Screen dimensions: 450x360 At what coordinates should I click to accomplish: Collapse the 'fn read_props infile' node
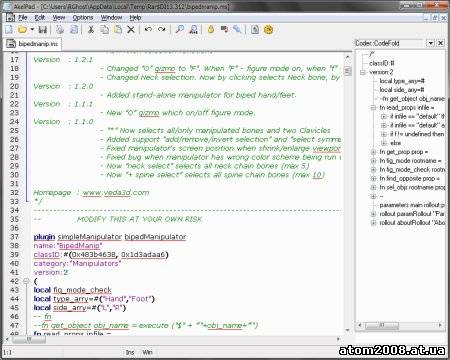tap(373, 108)
